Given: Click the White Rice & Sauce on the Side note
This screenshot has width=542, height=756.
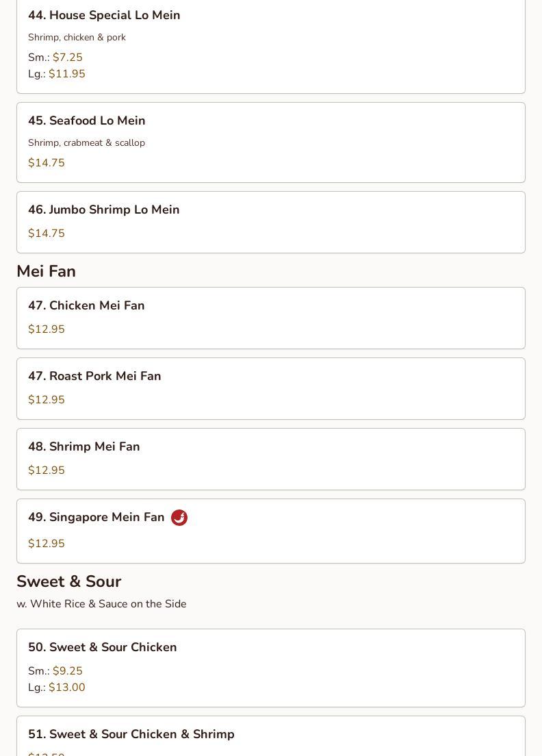Looking at the screenshot, I should [102, 604].
